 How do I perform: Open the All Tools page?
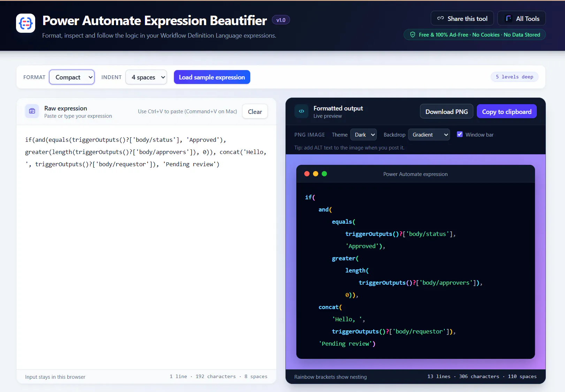click(x=521, y=18)
